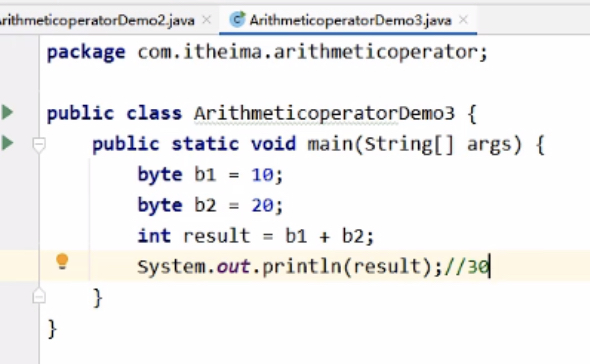The image size is (590, 364).
Task: Collapse the main method fold marker
Action: (x=39, y=144)
